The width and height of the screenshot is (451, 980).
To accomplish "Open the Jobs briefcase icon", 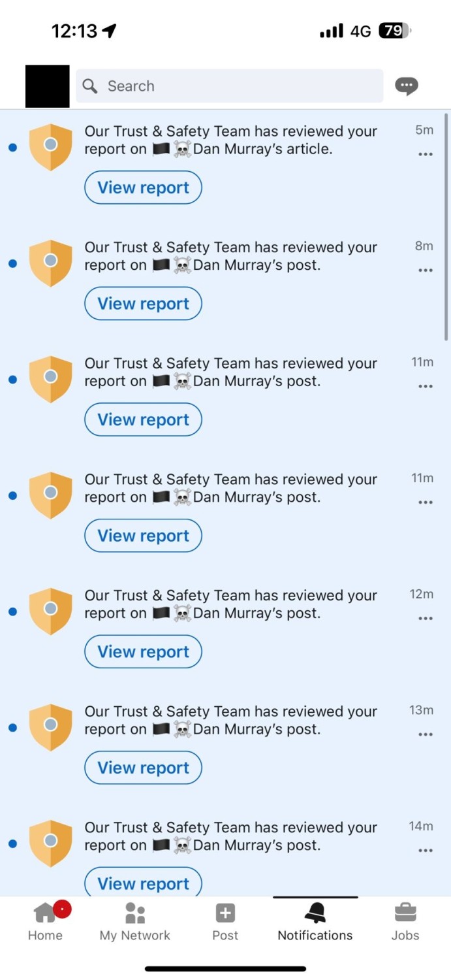I will (405, 912).
